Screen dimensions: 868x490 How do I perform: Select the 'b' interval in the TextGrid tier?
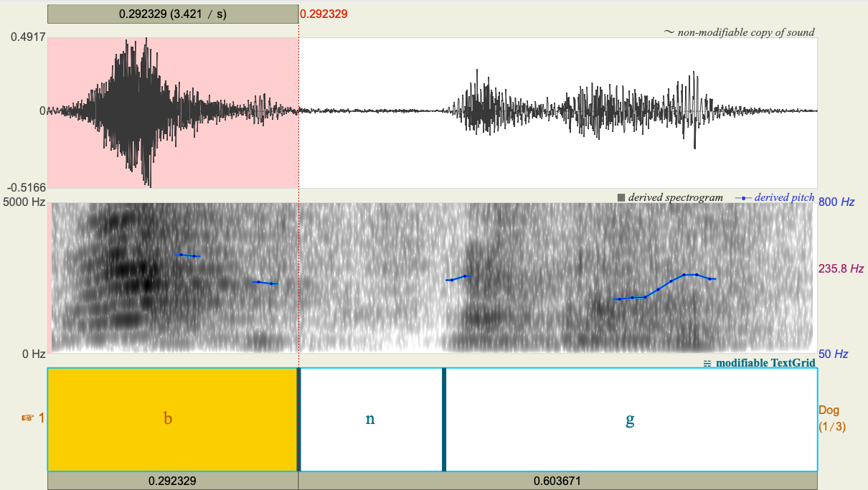pos(168,419)
